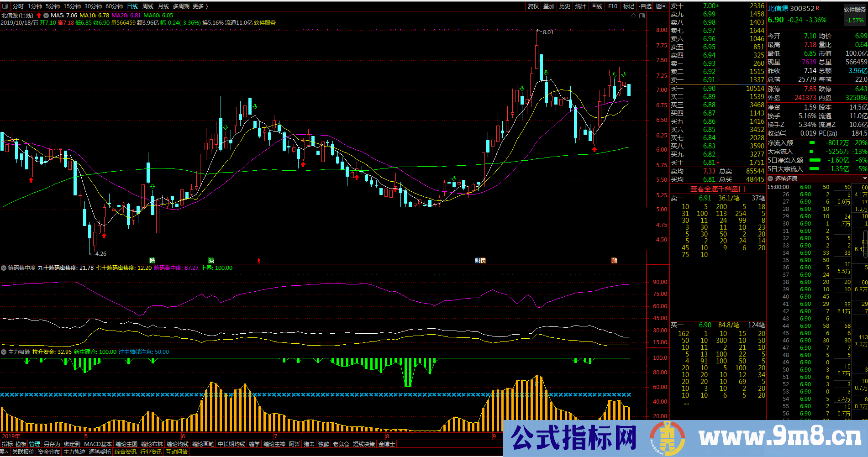Open the 互动问答 tab
The height and width of the screenshot is (457, 868).
point(177,452)
